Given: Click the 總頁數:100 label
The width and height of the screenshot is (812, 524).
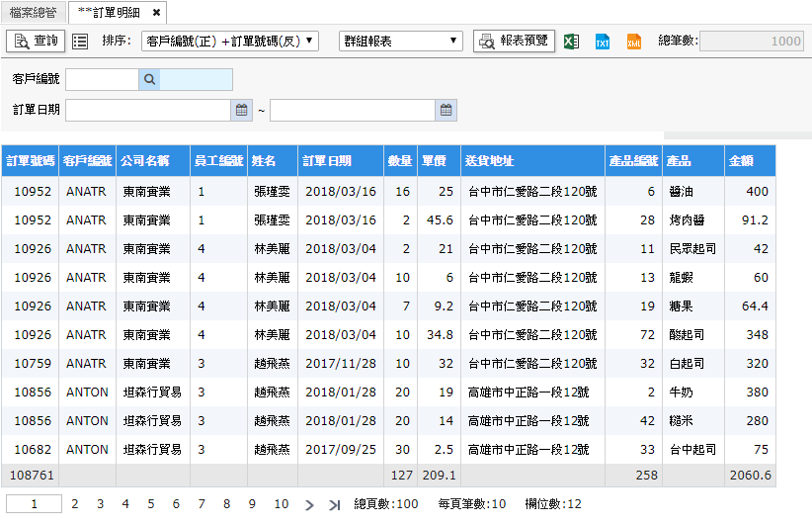Looking at the screenshot, I should [386, 504].
